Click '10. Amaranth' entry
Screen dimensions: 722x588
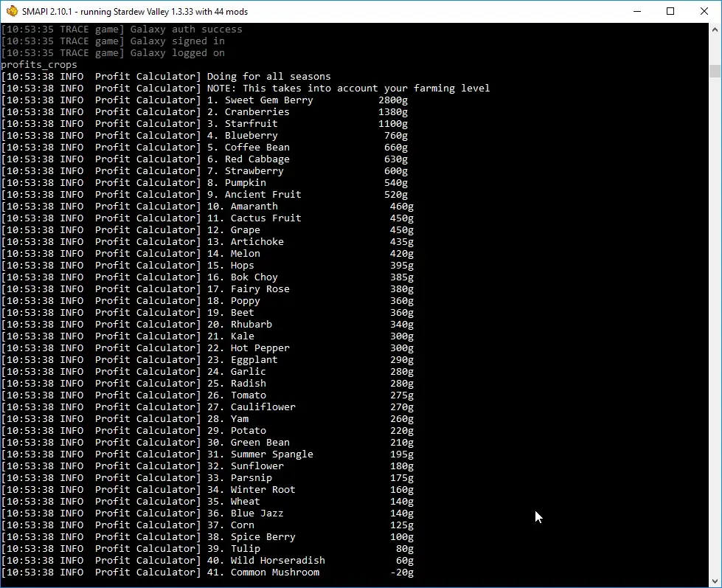pyautogui.click(x=243, y=207)
